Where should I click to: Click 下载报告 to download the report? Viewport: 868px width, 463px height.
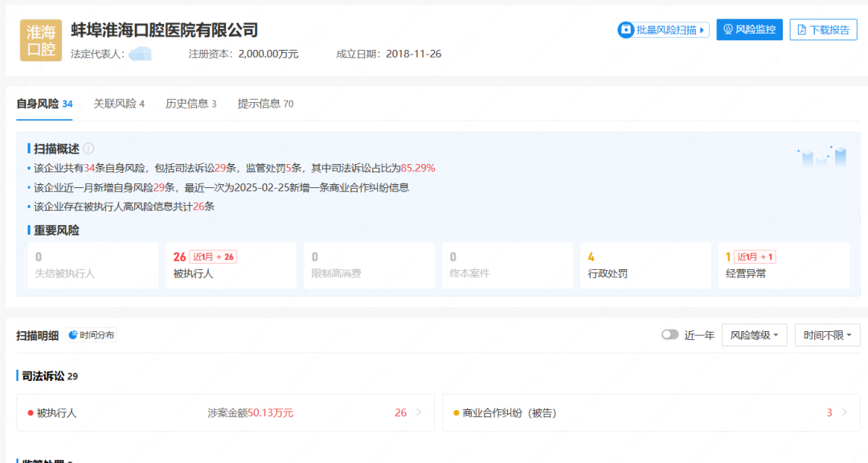pos(824,30)
